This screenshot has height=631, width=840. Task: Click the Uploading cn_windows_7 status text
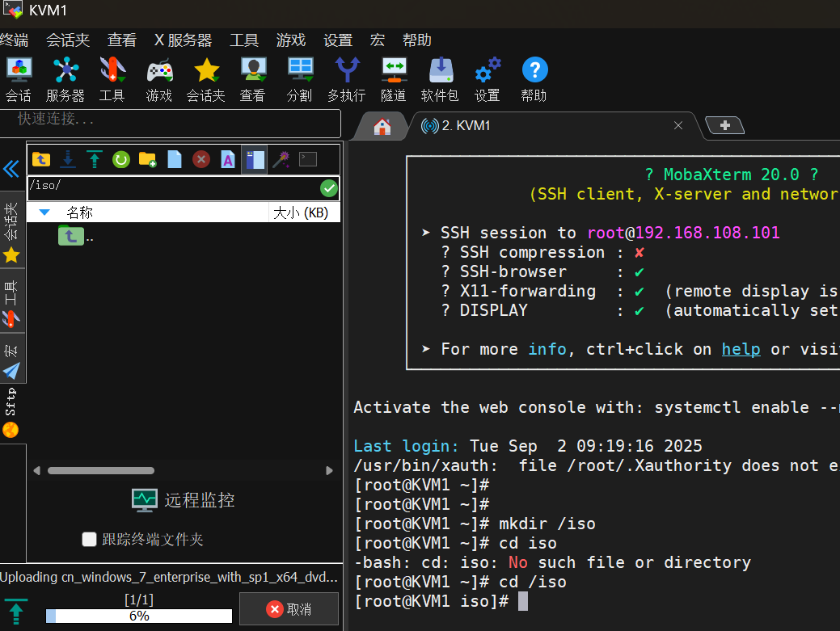pyautogui.click(x=169, y=577)
